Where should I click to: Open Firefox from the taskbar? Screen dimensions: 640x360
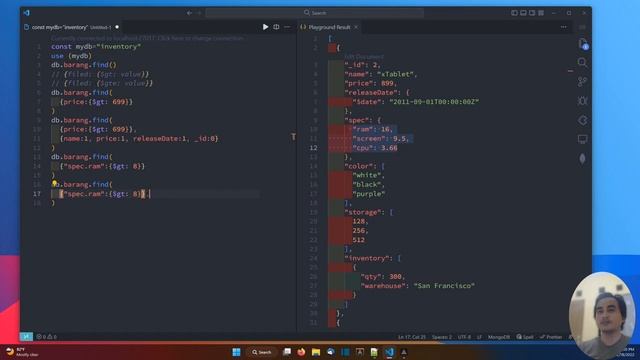301,352
